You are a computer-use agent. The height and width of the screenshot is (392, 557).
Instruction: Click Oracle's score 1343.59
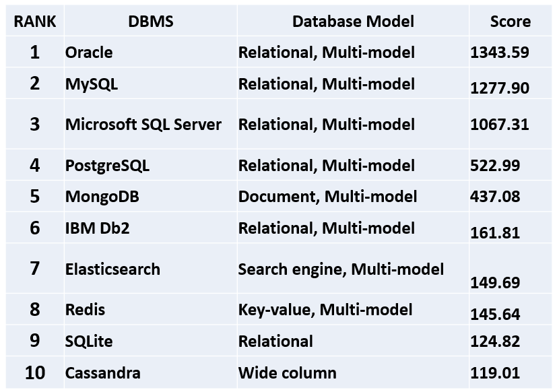point(499,53)
